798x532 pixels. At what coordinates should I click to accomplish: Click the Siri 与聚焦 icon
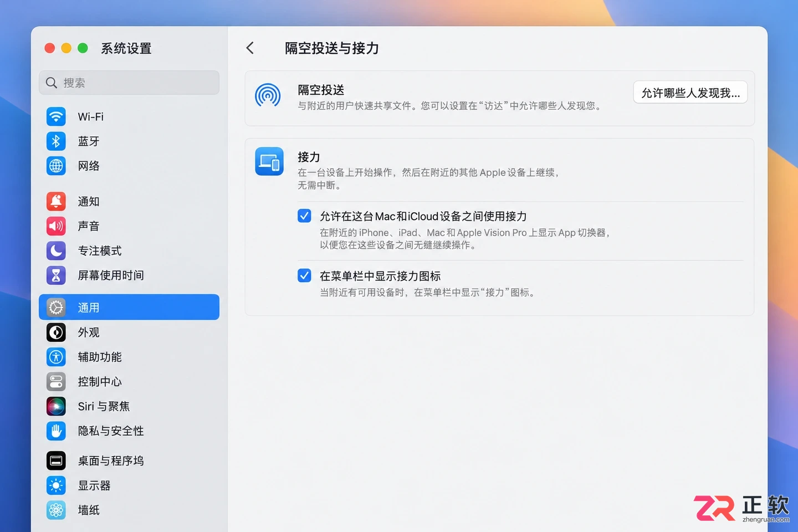[x=56, y=406]
